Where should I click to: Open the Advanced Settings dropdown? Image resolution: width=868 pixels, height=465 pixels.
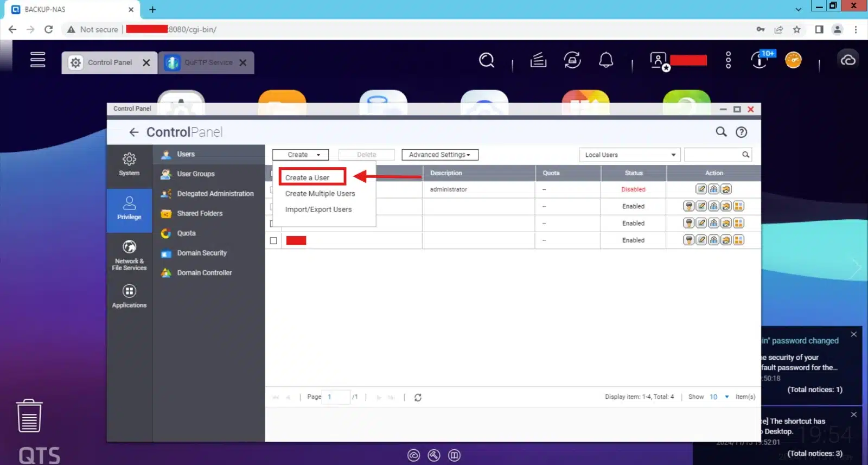pos(439,155)
